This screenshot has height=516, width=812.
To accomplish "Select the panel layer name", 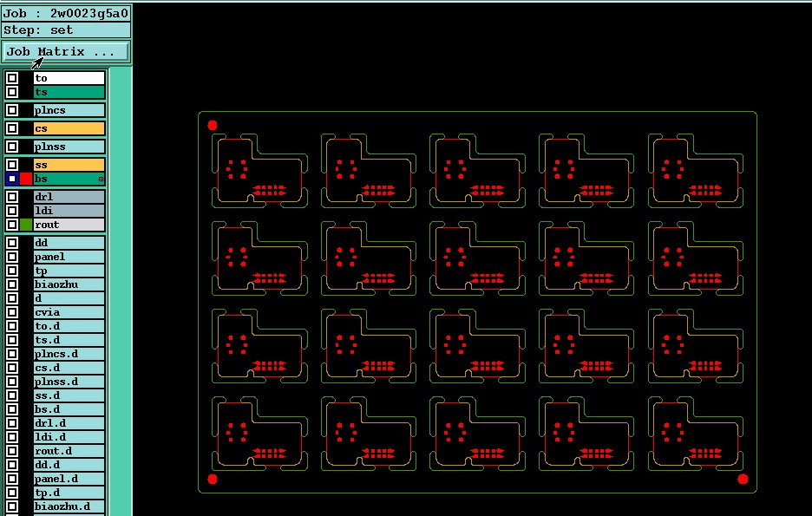I will pyautogui.click(x=69, y=257).
